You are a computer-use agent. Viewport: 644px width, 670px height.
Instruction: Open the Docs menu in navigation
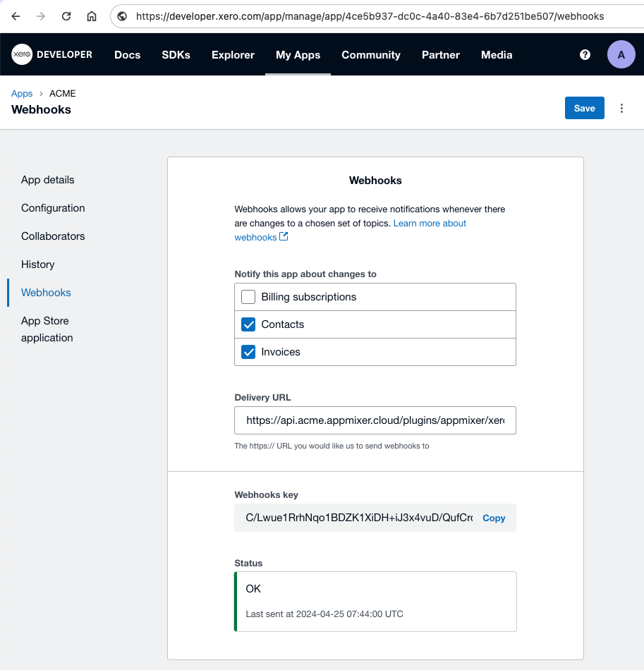click(127, 54)
